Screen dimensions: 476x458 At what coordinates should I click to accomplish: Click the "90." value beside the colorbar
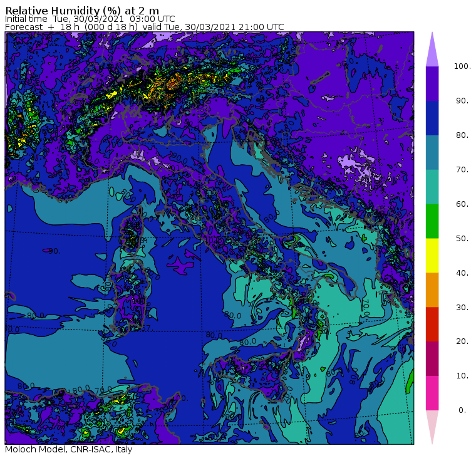[x=462, y=101]
